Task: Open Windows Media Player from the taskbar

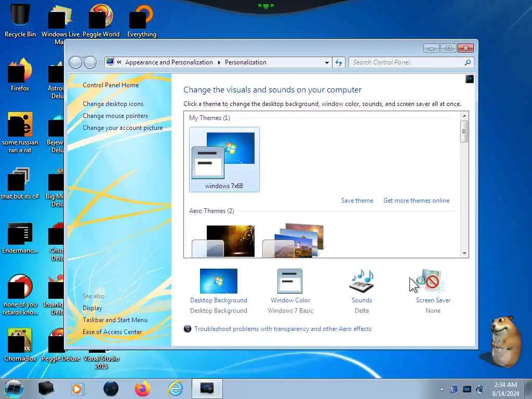Action: click(x=77, y=389)
